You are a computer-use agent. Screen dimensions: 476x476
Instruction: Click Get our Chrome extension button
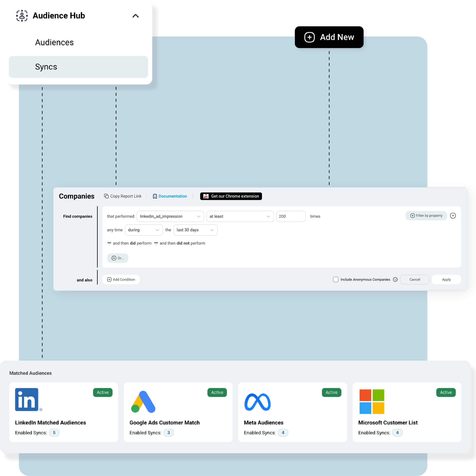[231, 196]
